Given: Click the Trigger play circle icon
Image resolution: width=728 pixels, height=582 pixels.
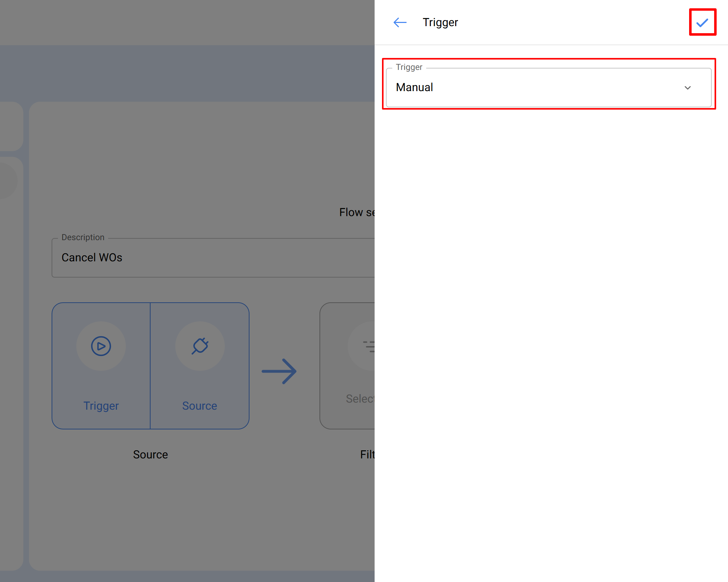Looking at the screenshot, I should click(101, 346).
